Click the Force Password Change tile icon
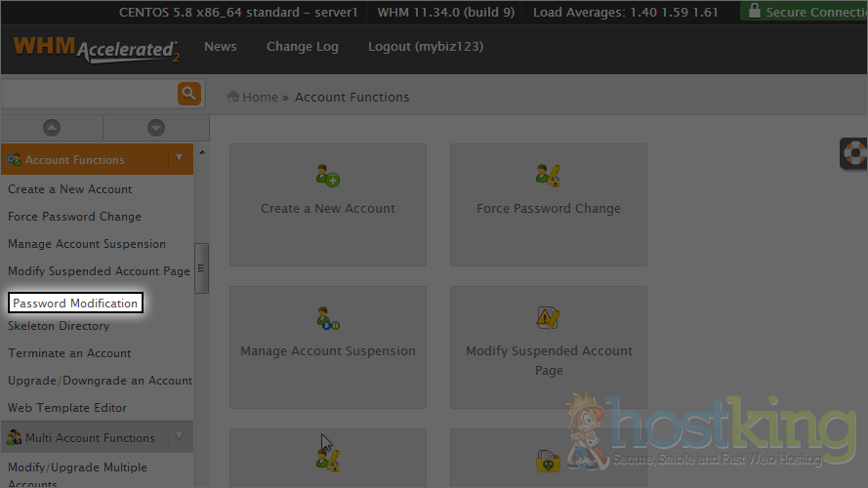Screen dimensions: 868x488 click(548, 176)
